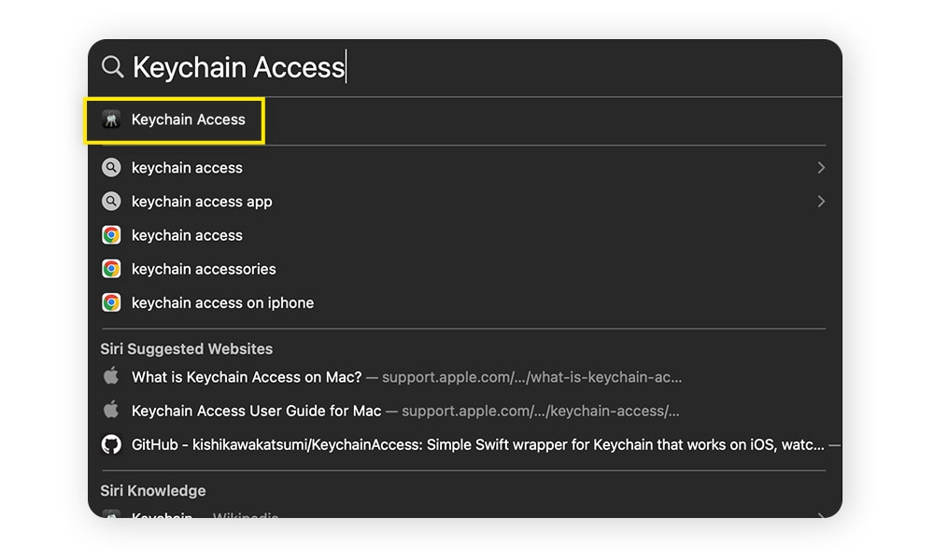The width and height of the screenshot is (934, 560).
Task: Click the Spotlight magnifying glass icon
Action: (112, 66)
